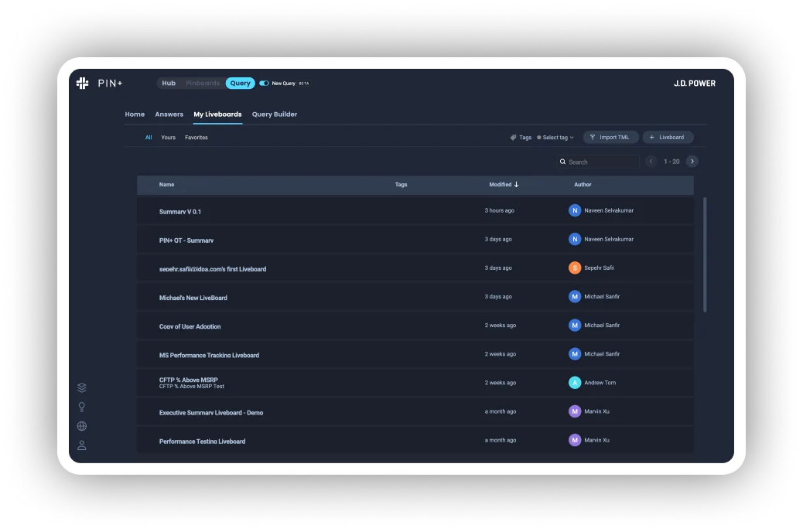Open sepehr.safii's first Liveboard
The image size is (803, 532).
coord(213,269)
